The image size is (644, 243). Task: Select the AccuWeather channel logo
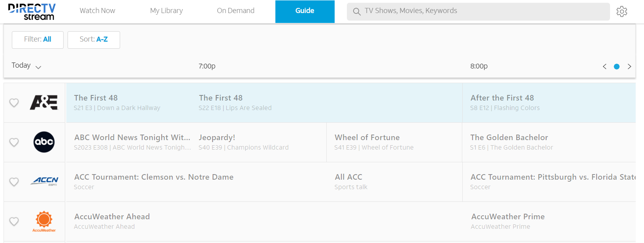44,221
